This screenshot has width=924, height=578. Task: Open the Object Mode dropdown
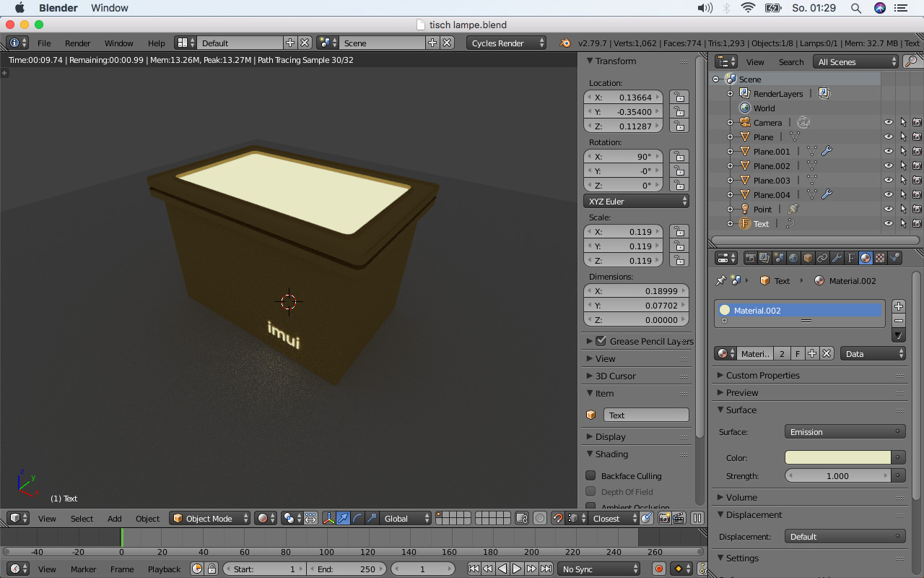[x=210, y=518]
